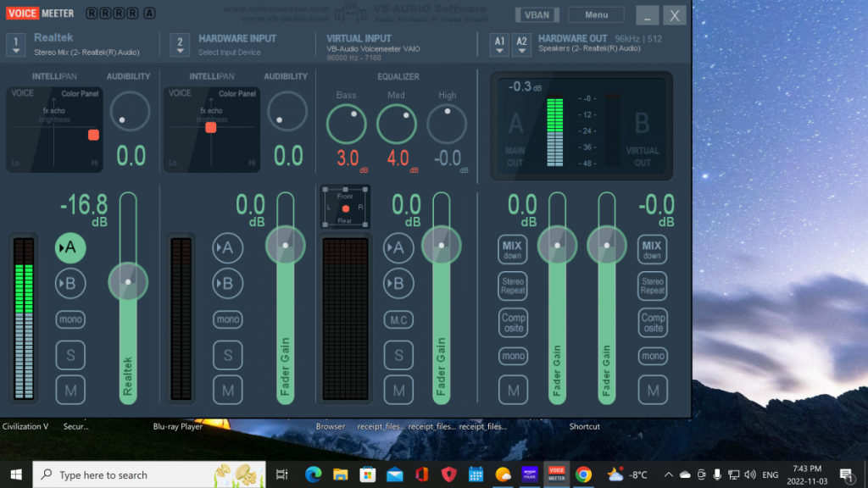This screenshot has height=488, width=868.
Task: Click the "Stereo Mix (2- Realtek(R) Audio)" device name
Action: click(x=87, y=53)
